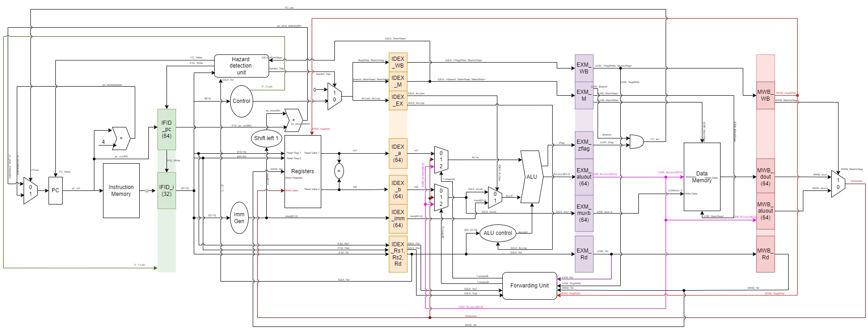
Task: Select the MWB_aluout (64) register
Action: tap(765, 211)
